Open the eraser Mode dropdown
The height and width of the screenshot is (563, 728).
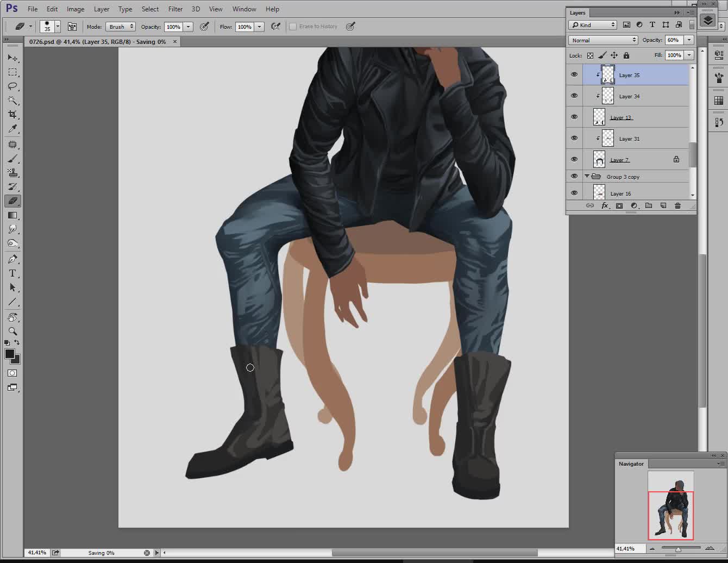pos(120,27)
